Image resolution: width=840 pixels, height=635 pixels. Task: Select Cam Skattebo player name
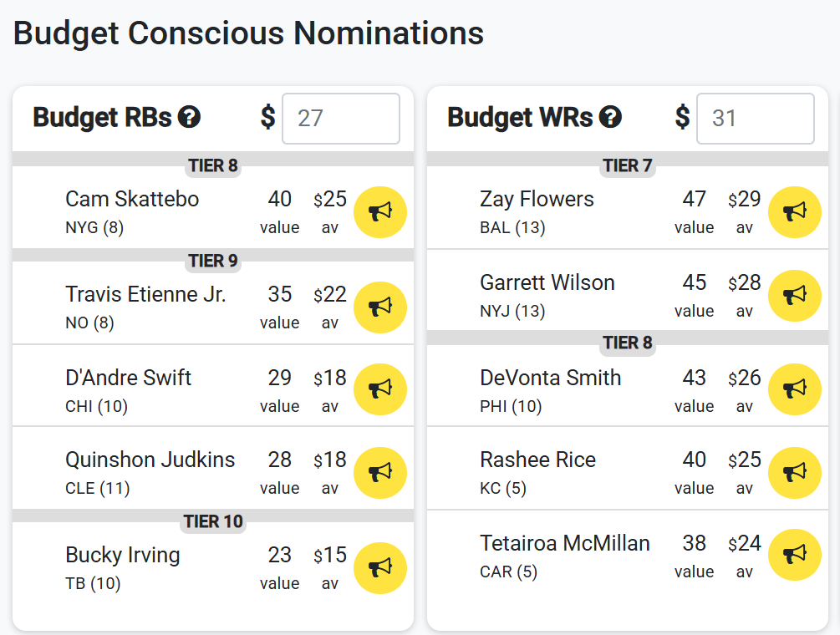tap(132, 199)
